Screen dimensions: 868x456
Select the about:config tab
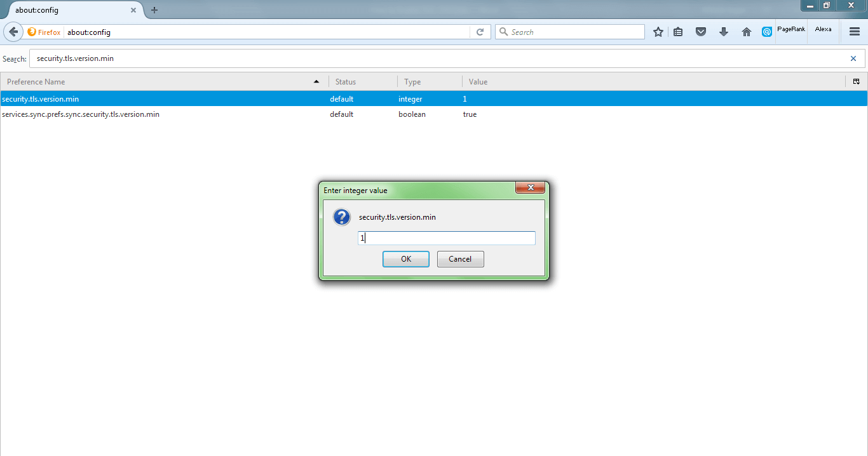(74, 10)
